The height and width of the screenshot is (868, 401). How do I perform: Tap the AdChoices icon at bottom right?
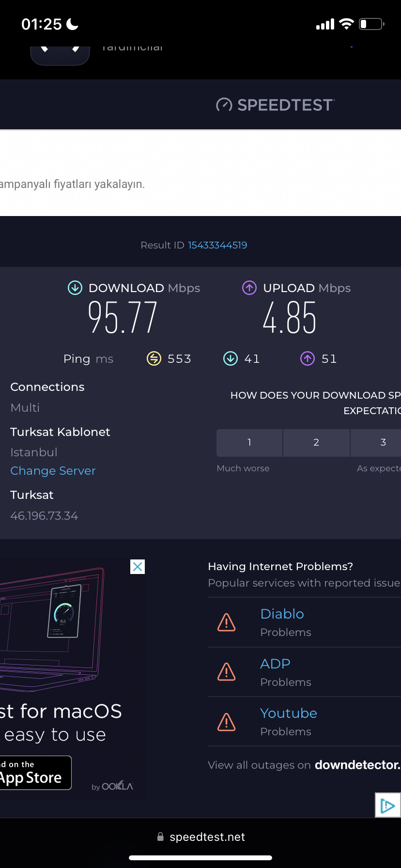tap(388, 805)
